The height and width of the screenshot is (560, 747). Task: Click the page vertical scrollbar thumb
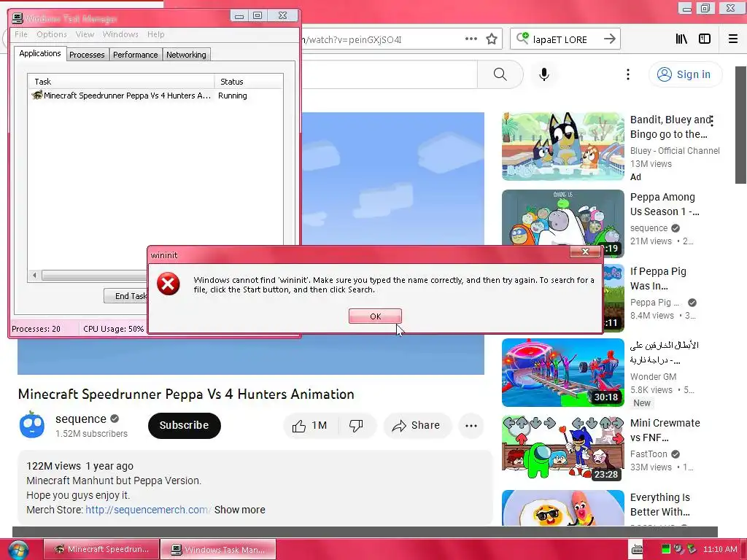tap(740, 125)
